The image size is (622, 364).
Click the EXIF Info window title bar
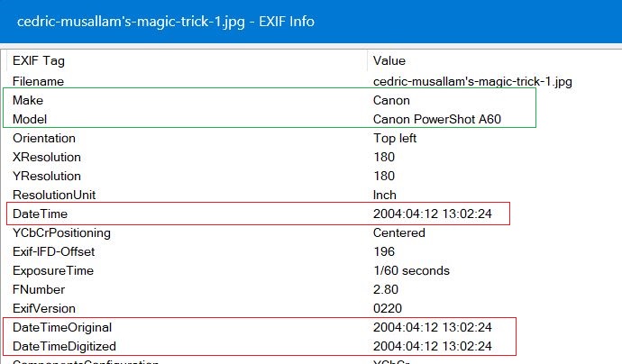(x=311, y=21)
